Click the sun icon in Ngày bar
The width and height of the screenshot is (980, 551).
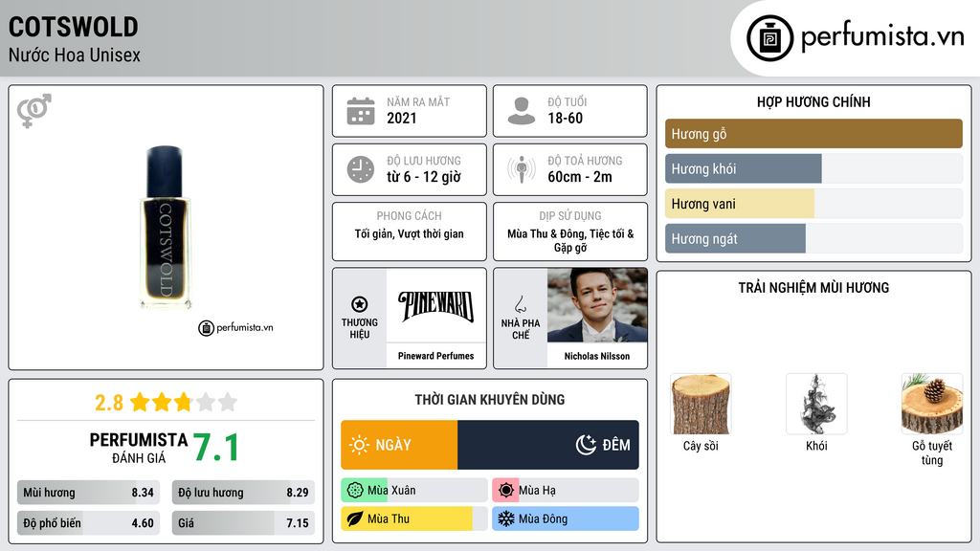click(360, 445)
